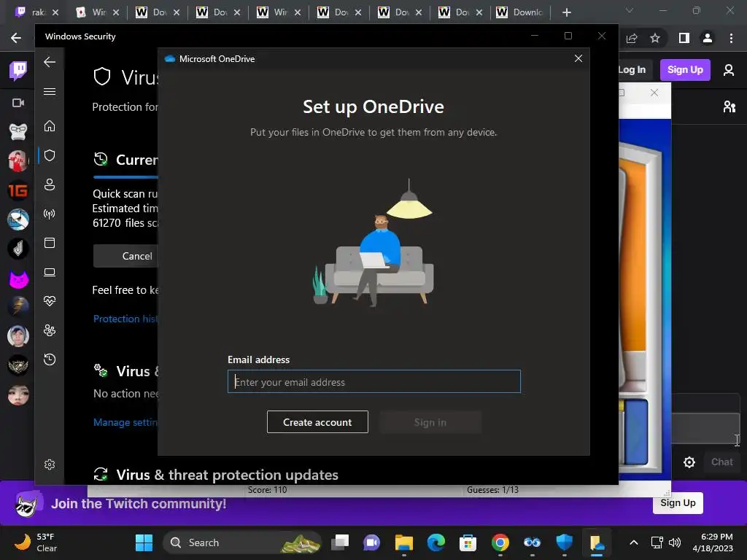Open Account protection in sidebar
This screenshot has width=747, height=560.
click(x=50, y=184)
